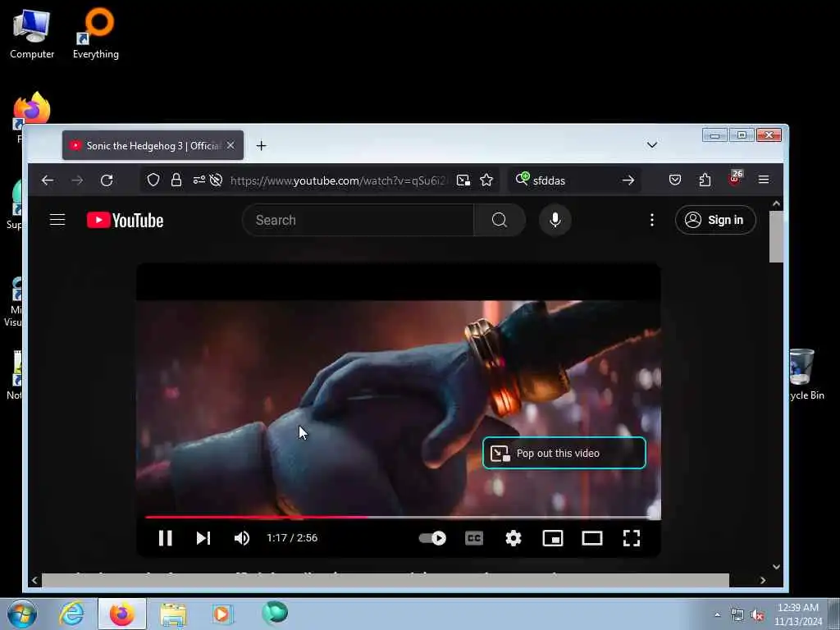Click the picture-in-picture icon in the URL bar
Screen dimensions: 840x630
click(463, 180)
